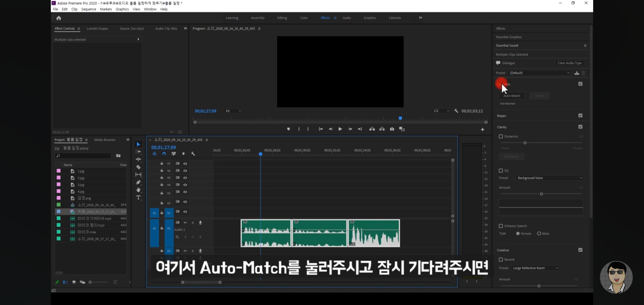This screenshot has width=644, height=305.
Task: Click the Home icon
Action: tap(59, 18)
